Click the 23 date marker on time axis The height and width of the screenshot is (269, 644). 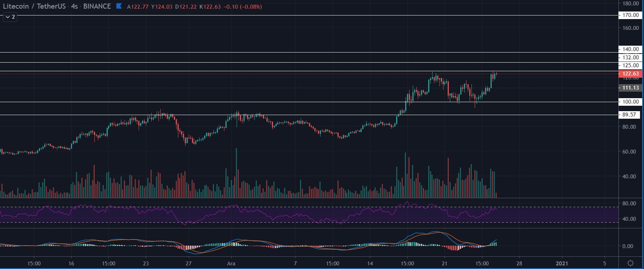pyautogui.click(x=146, y=263)
